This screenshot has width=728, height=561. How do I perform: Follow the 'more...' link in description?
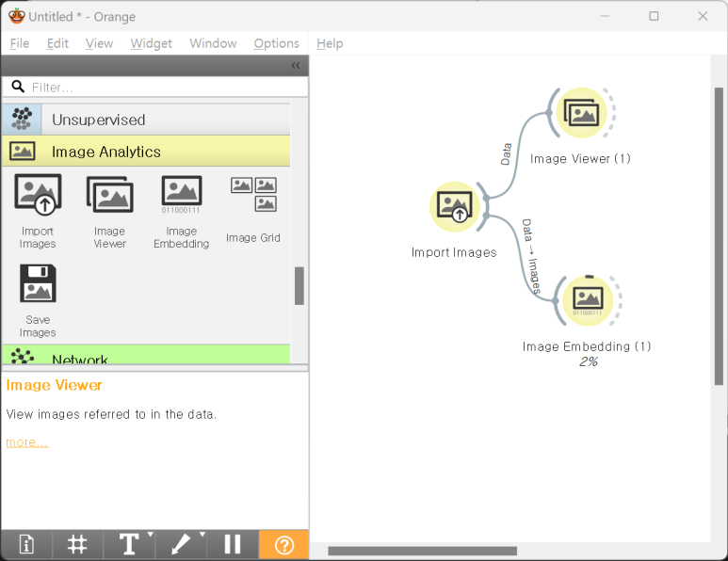27,442
